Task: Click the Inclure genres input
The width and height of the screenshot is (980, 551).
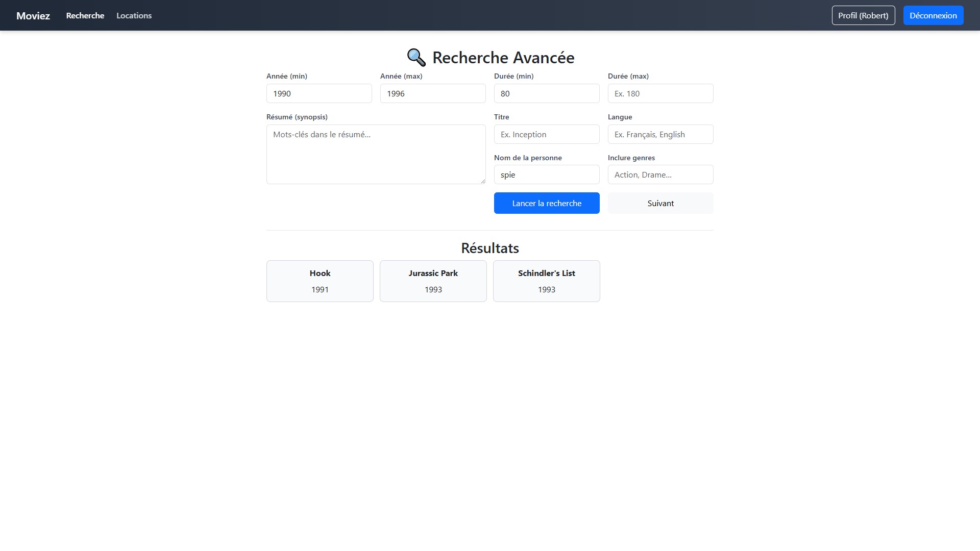Action: coord(660,175)
